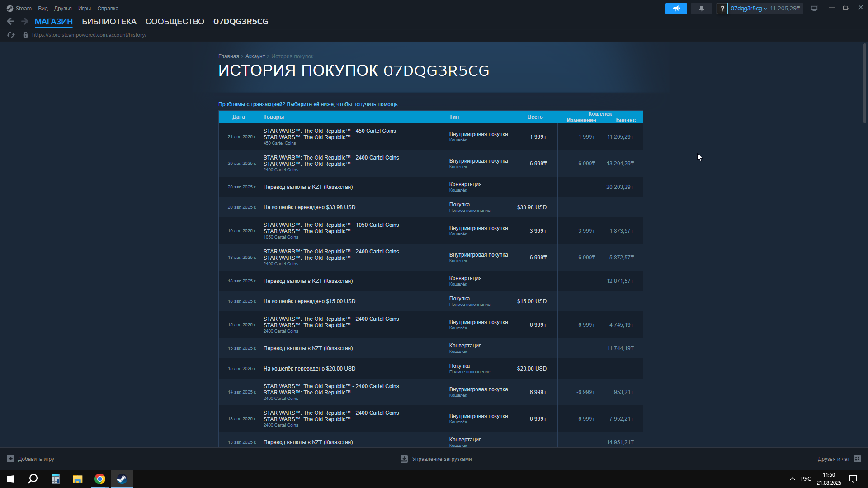
Task: Open Chrome from the taskbar
Action: click(99, 479)
